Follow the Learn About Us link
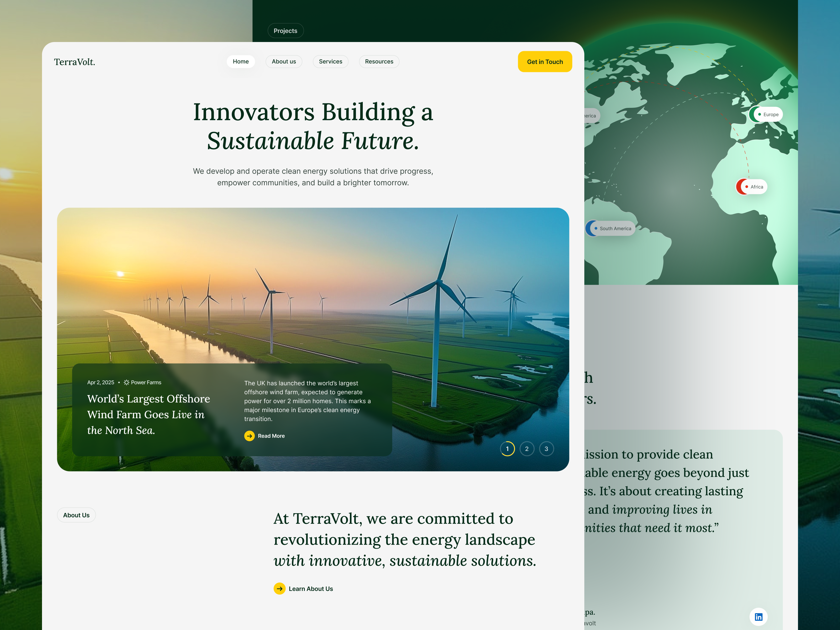 pos(310,588)
